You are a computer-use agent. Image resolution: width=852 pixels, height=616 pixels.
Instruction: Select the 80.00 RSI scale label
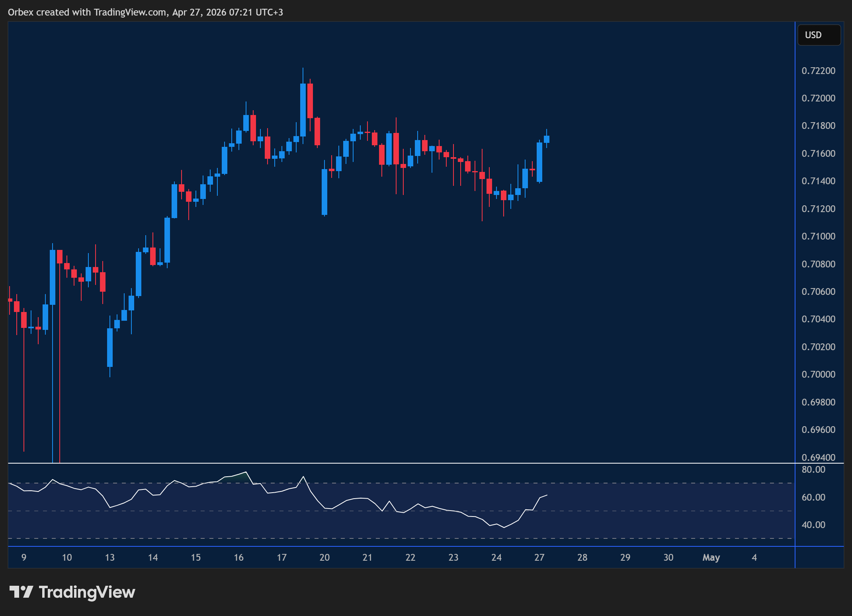click(813, 470)
